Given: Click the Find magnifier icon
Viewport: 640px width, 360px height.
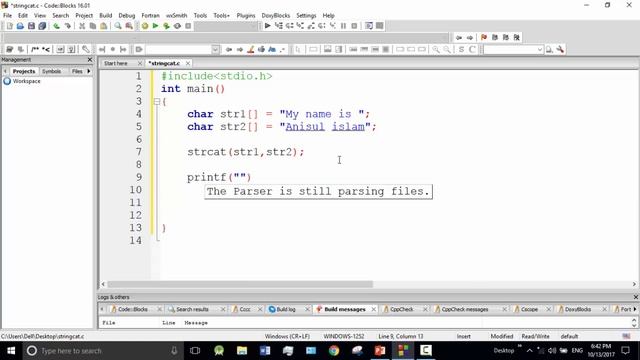Looking at the screenshot, I should (118, 26).
